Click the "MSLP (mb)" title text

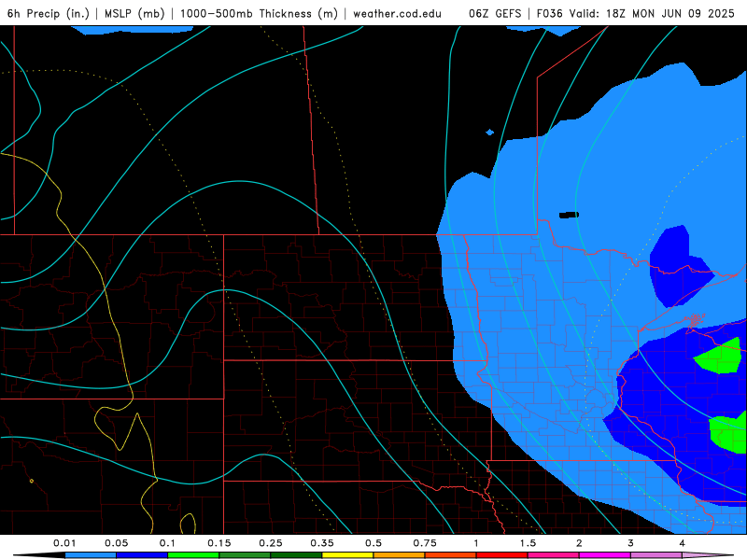pyautogui.click(x=134, y=13)
